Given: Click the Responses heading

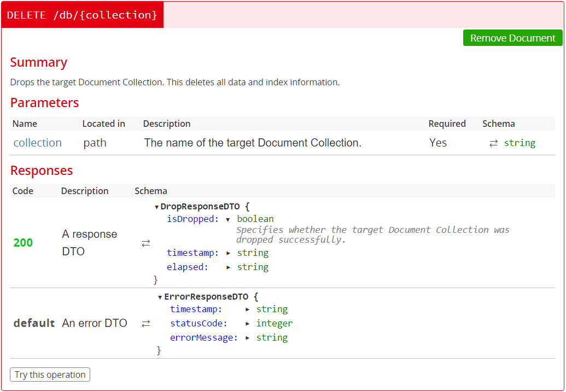Looking at the screenshot, I should pos(42,171).
